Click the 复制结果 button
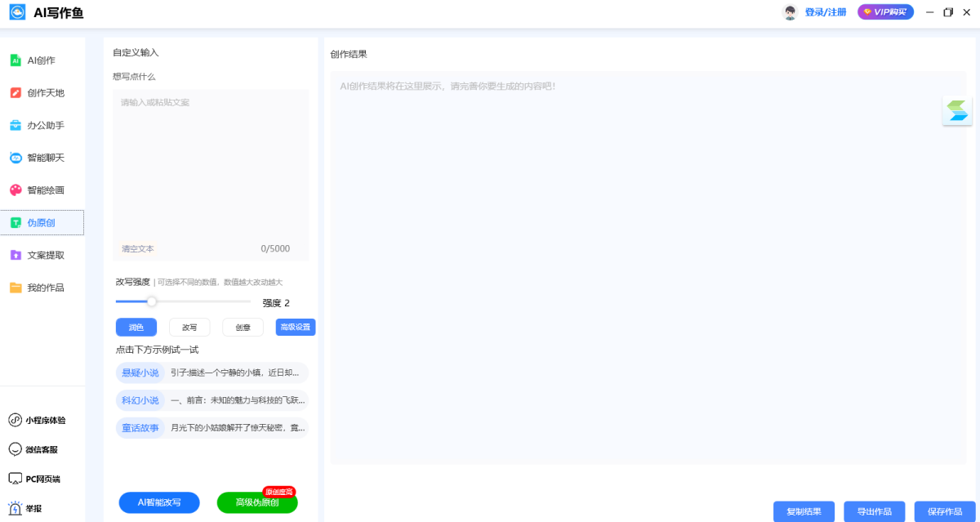 804,511
